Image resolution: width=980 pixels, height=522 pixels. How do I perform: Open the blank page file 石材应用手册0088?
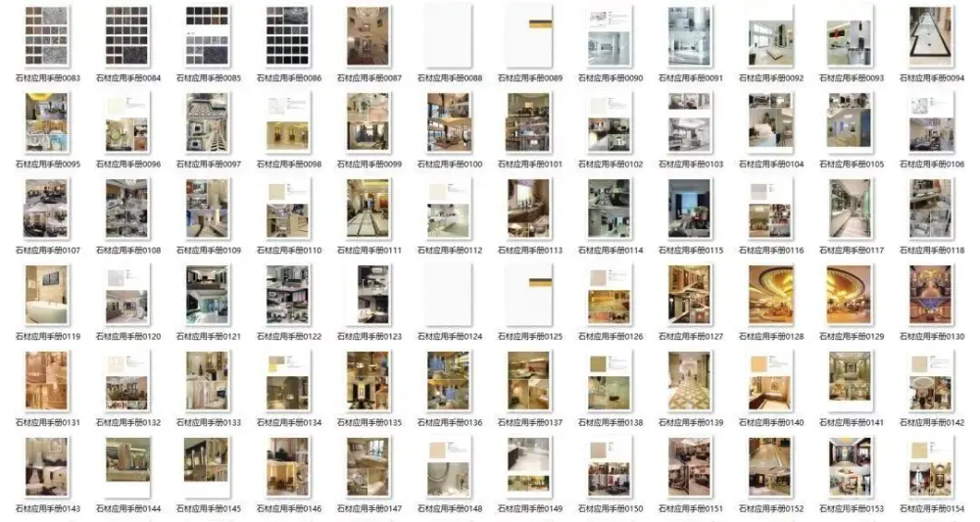[x=447, y=35]
